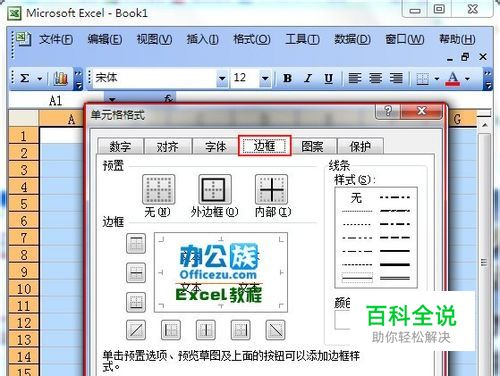500x376 pixels.
Task: Switch to the 图案 tab
Action: tap(313, 146)
